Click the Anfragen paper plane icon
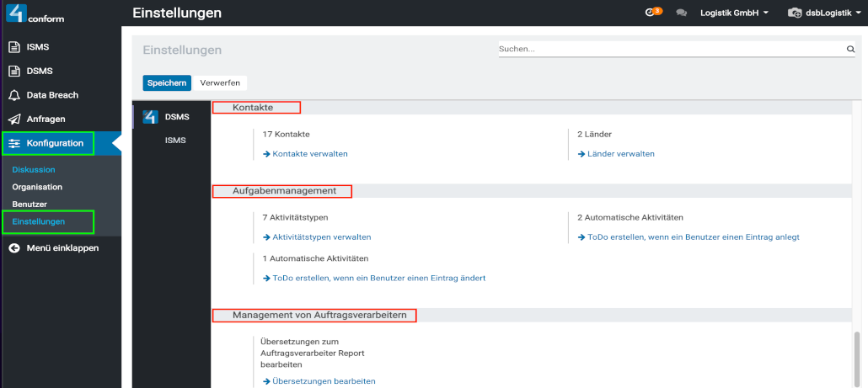868x388 pixels. [14, 119]
